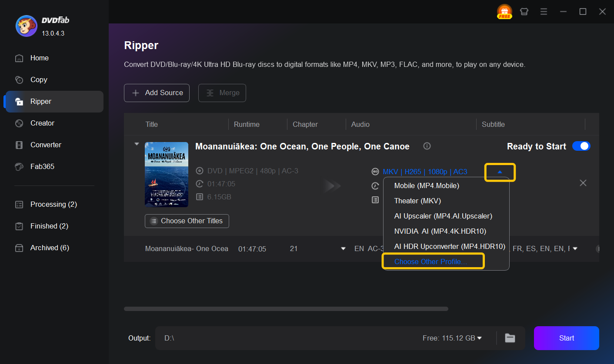Click the DVDFab monkey logo
The height and width of the screenshot is (364, 614).
point(26,26)
